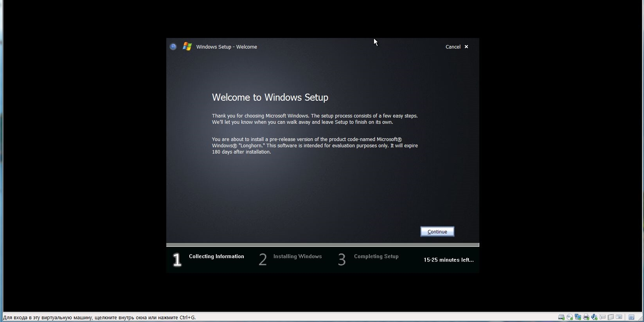Click the large step number 2
The image size is (644, 322).
point(263,260)
